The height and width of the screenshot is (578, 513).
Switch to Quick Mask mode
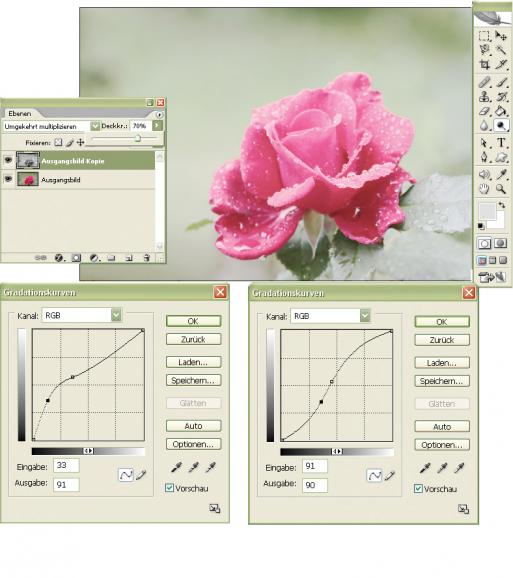[500, 243]
